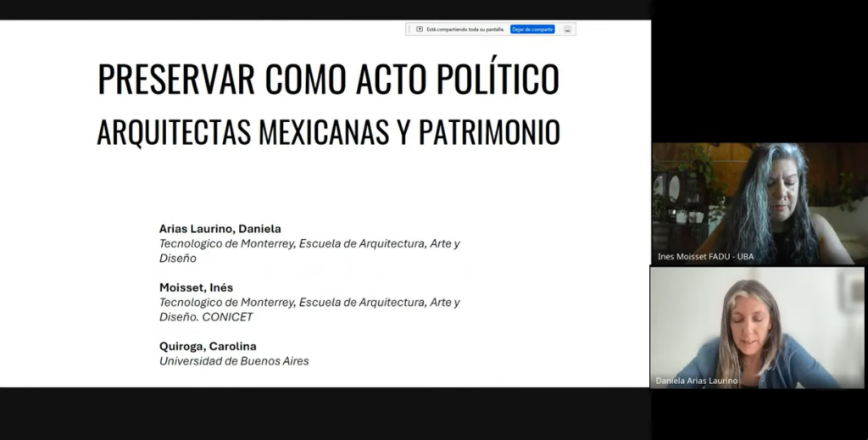Click the 'Dejar de compartir' button
This screenshot has height=440, width=868.
[x=532, y=29]
